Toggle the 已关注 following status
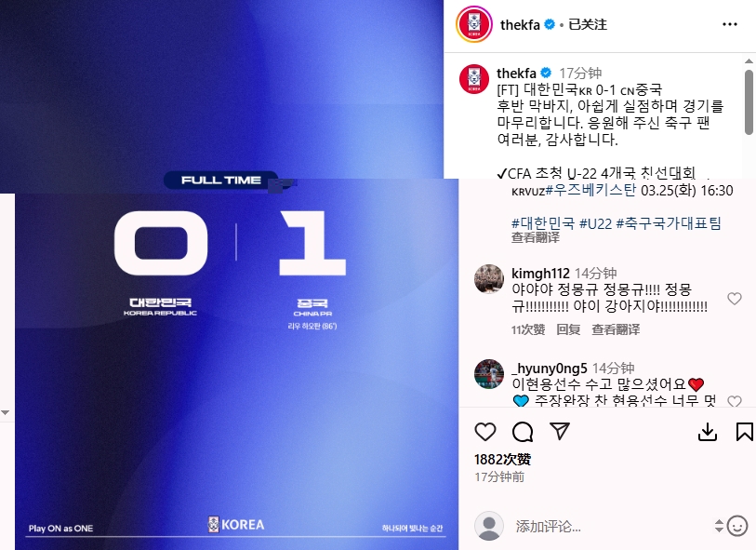 588,24
